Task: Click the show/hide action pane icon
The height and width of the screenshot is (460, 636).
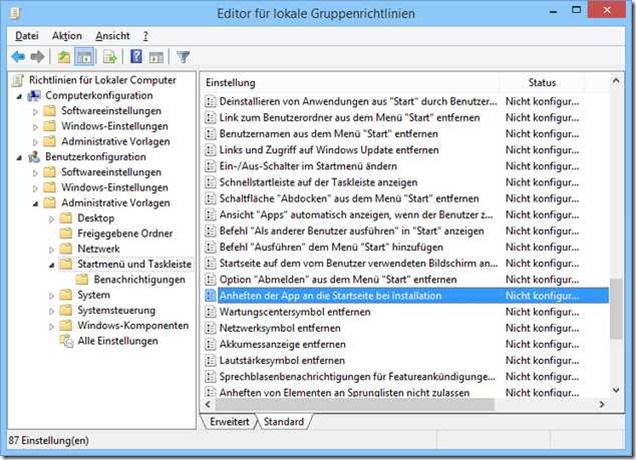Action: pos(156,57)
